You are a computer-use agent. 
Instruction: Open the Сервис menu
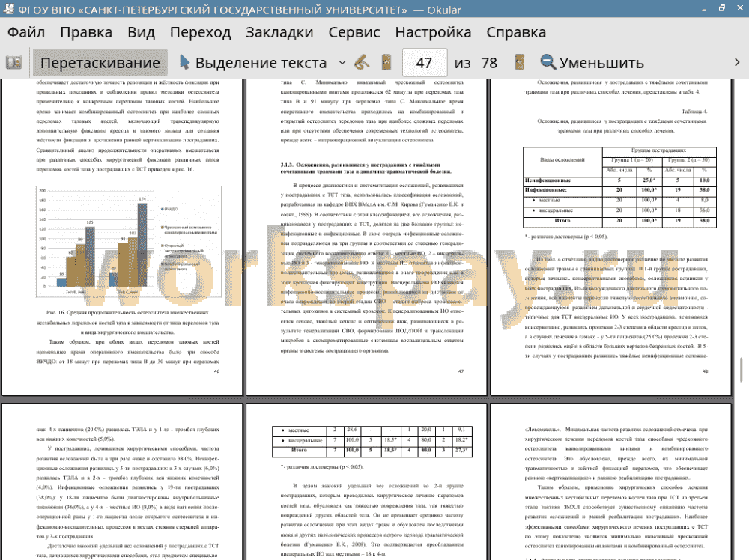click(354, 32)
